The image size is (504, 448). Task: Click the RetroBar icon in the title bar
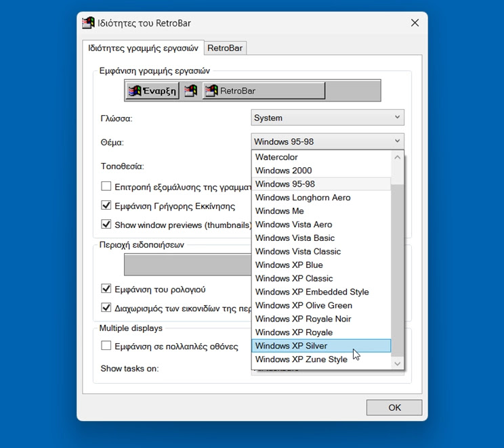[x=88, y=23]
